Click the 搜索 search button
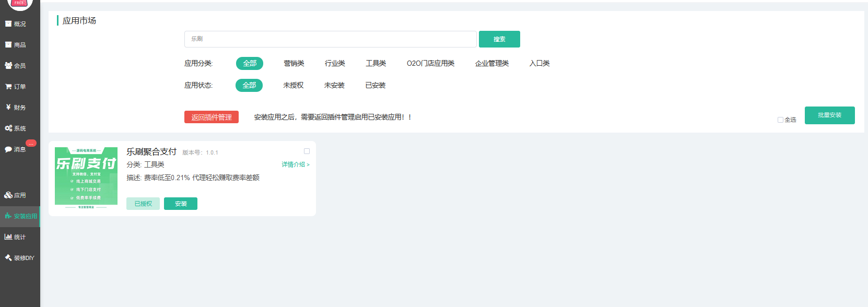Screen dimensions: 868x307 tap(499, 39)
